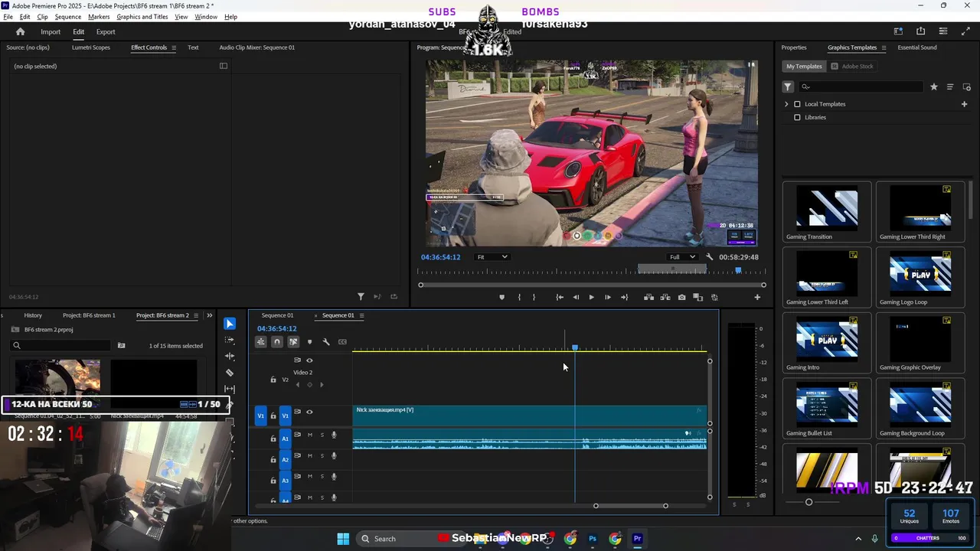Solo audio track A2

322,456
